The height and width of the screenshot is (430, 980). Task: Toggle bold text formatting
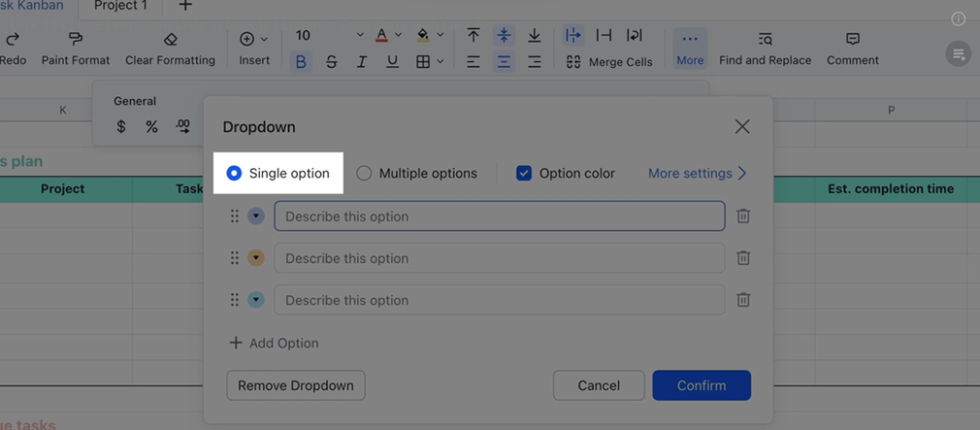[x=301, y=61]
